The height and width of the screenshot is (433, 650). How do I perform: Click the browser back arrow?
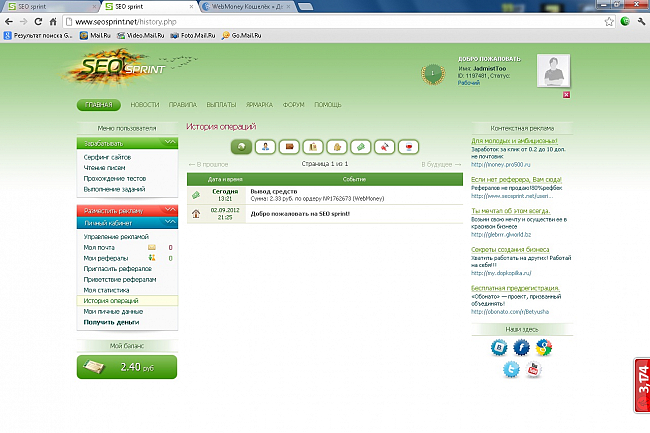9,22
